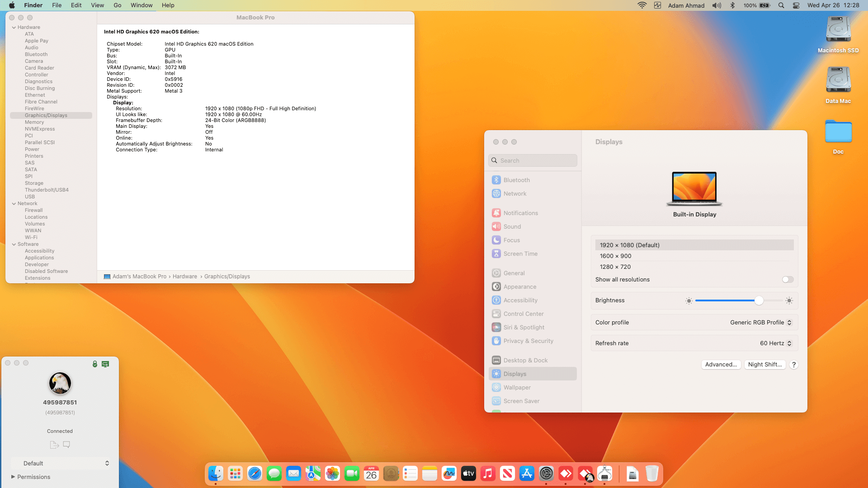
Task: Click the green screen icon in AnyDesk window
Action: click(105, 364)
